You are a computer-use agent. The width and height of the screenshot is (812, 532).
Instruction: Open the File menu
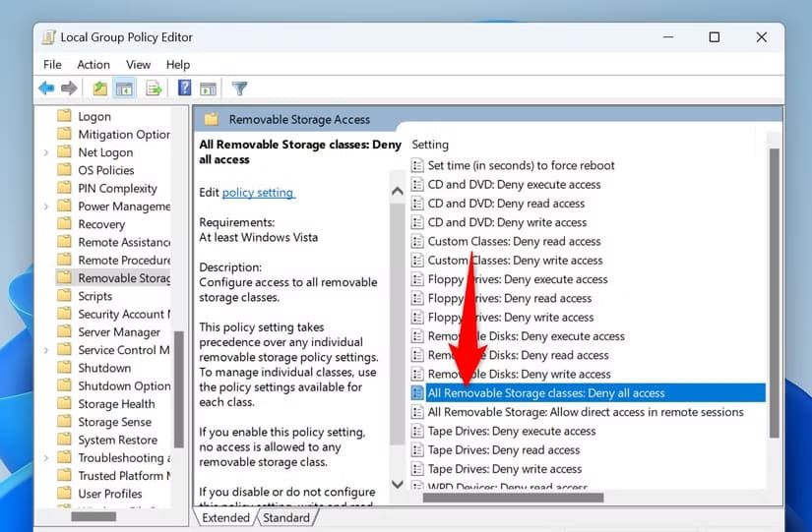pos(52,65)
